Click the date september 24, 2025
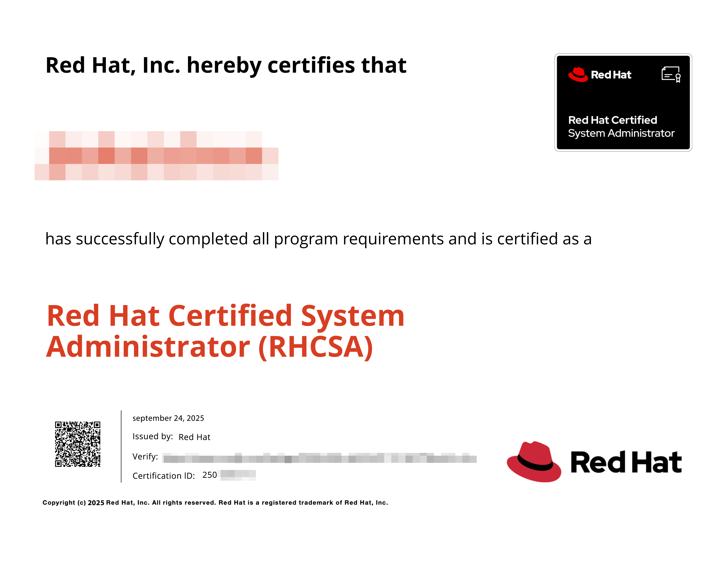The width and height of the screenshot is (728, 563). pyautogui.click(x=168, y=418)
